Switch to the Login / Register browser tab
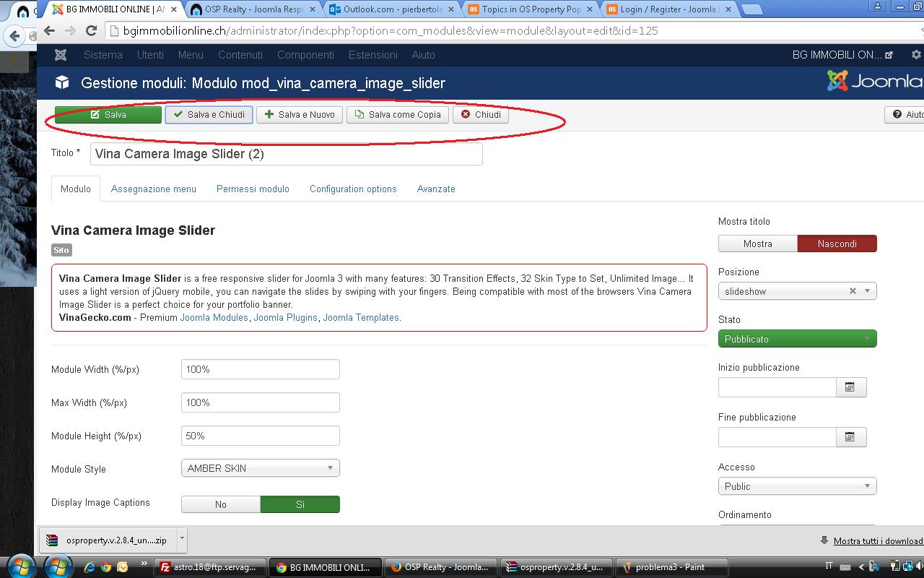Screen dimensions: 924x578 670,10
